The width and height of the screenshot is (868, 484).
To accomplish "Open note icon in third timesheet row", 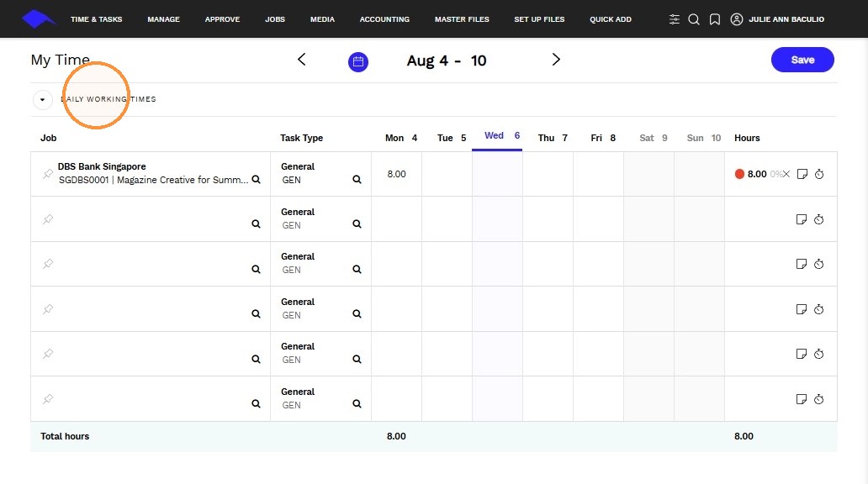I will (x=801, y=264).
